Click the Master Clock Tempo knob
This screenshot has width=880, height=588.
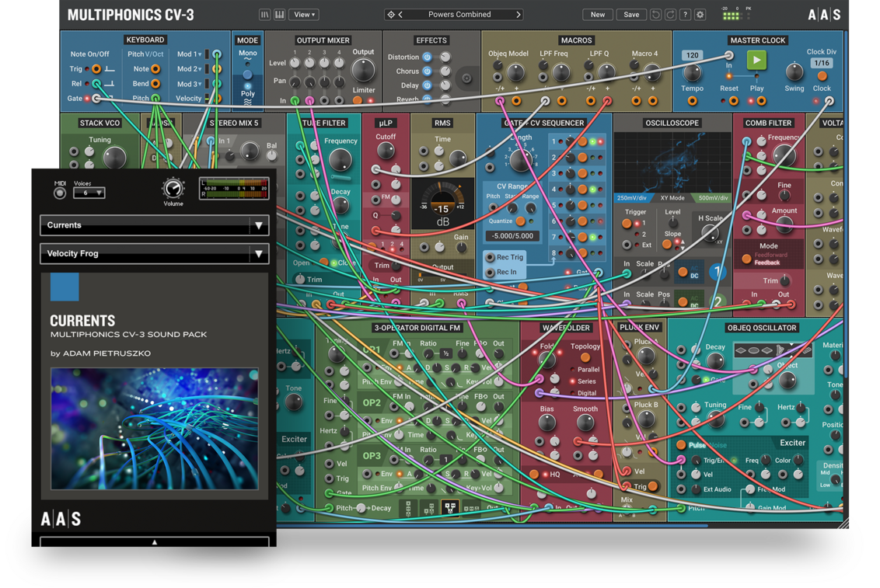tap(692, 73)
